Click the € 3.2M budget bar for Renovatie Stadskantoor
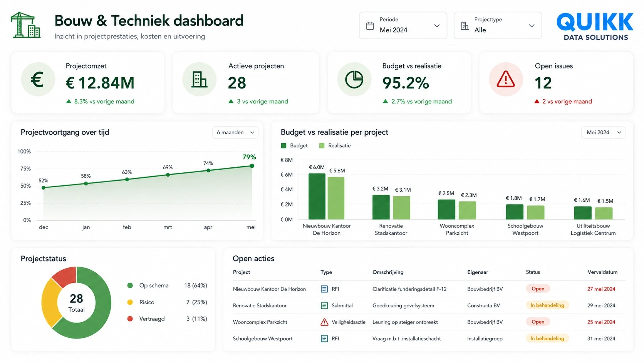This screenshot has height=362, width=644. (x=381, y=207)
